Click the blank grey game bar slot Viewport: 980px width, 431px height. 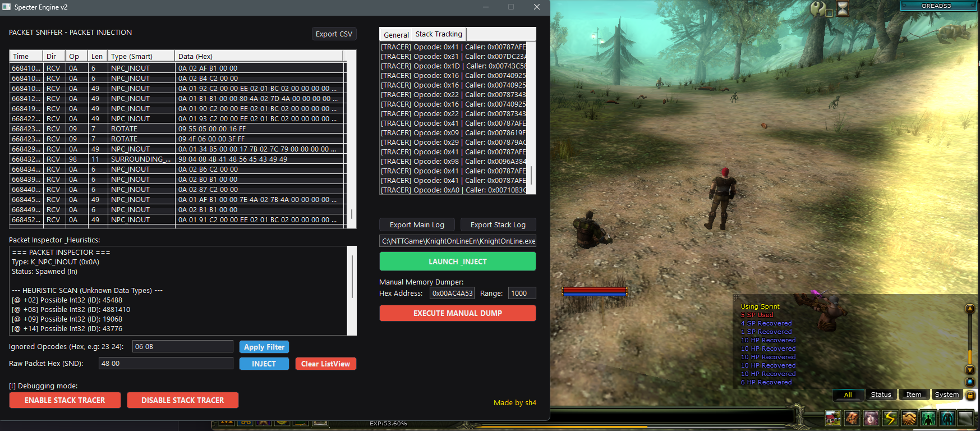(x=966, y=418)
